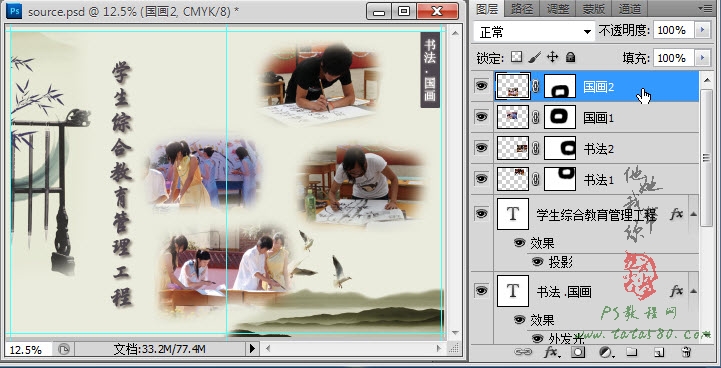The width and height of the screenshot is (721, 368).
Task: Open layers panel options menu
Action: point(704,8)
